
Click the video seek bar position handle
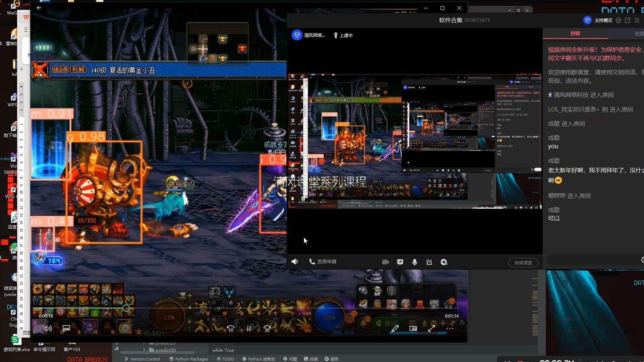[126, 308]
